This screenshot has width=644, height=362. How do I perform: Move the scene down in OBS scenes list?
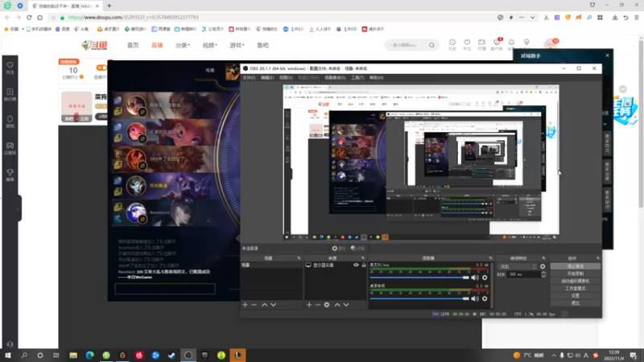pyautogui.click(x=274, y=305)
